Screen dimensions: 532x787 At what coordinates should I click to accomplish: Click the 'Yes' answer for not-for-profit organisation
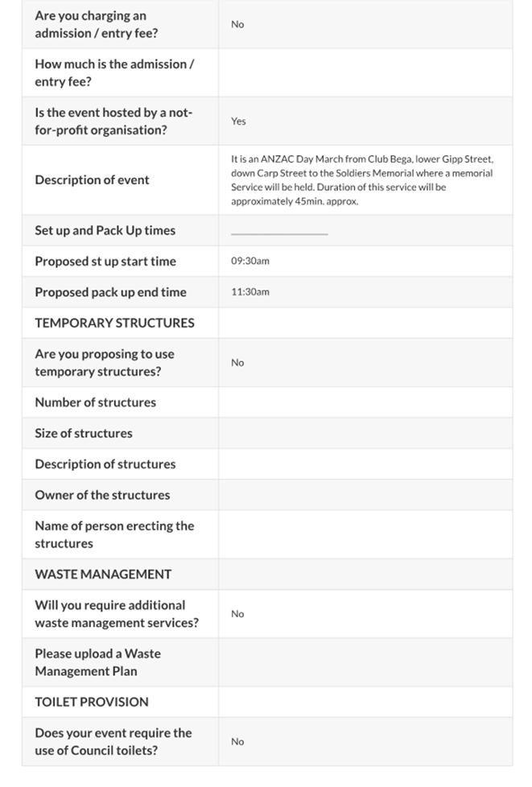tap(238, 122)
